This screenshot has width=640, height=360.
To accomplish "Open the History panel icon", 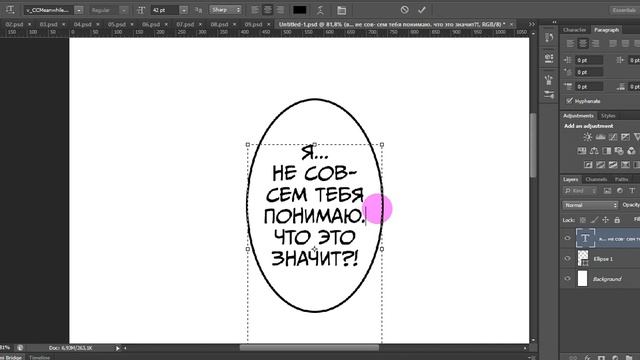I will pos(549,38).
